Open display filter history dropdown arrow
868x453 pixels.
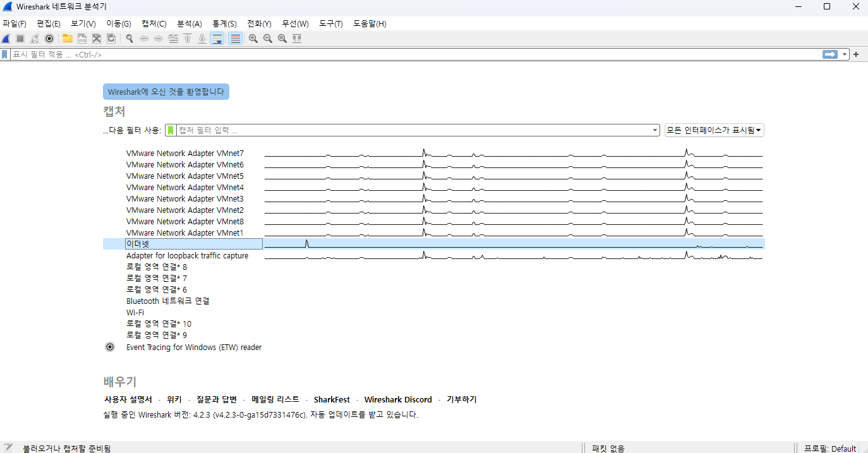click(845, 54)
